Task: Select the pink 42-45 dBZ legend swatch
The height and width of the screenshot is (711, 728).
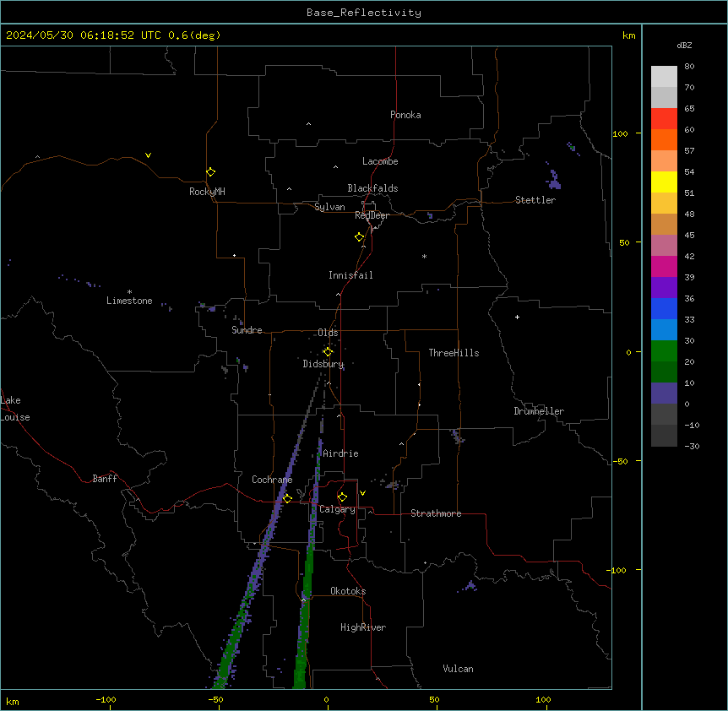Action: (x=664, y=246)
